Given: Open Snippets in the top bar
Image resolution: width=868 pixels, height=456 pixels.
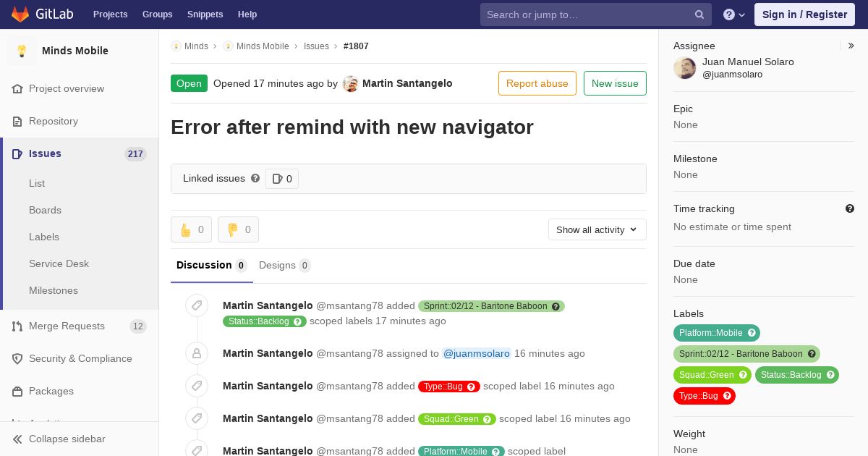Looking at the screenshot, I should pyautogui.click(x=205, y=14).
